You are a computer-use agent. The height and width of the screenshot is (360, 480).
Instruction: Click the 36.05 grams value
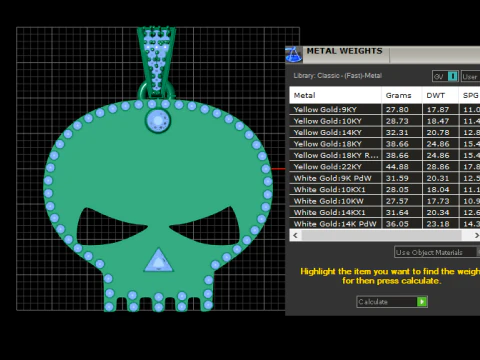coord(397,224)
